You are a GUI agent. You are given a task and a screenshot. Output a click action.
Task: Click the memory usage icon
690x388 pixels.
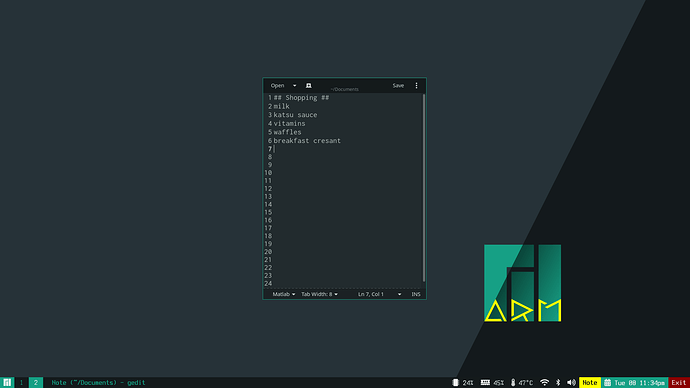485,383
